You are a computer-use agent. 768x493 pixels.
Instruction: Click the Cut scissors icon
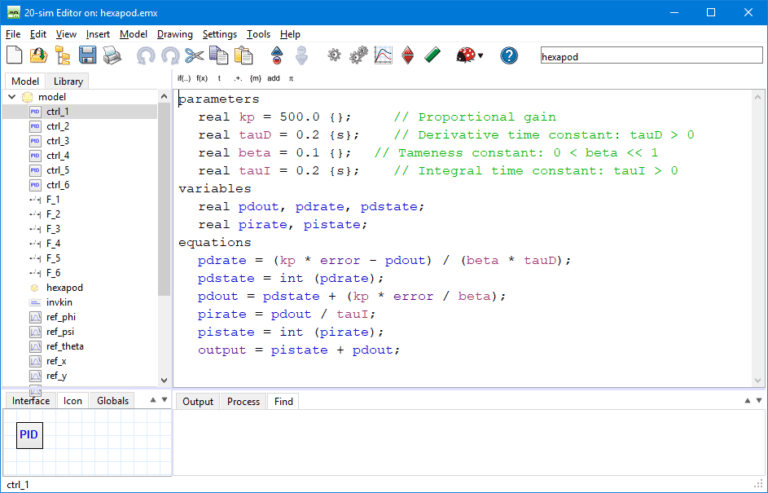tap(194, 56)
